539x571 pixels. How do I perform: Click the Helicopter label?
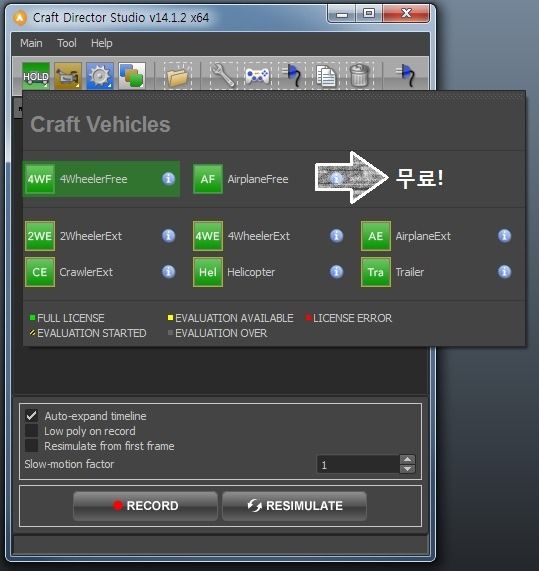pos(251,272)
